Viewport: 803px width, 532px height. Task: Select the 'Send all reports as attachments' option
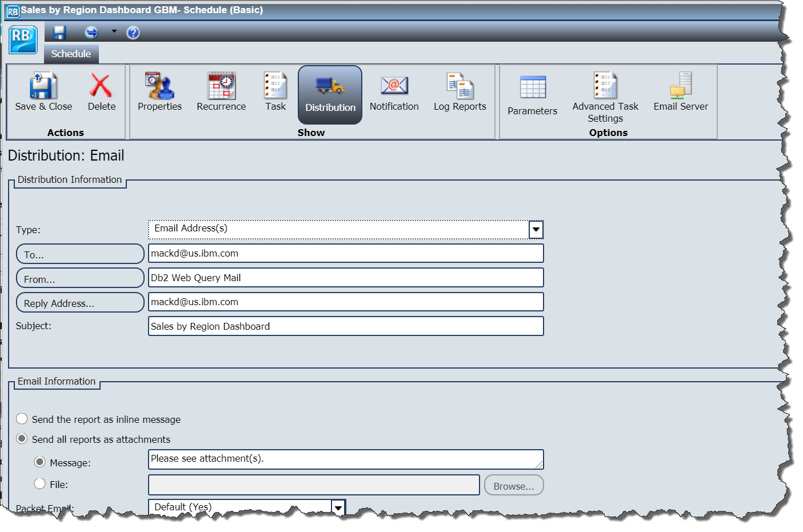pos(22,439)
